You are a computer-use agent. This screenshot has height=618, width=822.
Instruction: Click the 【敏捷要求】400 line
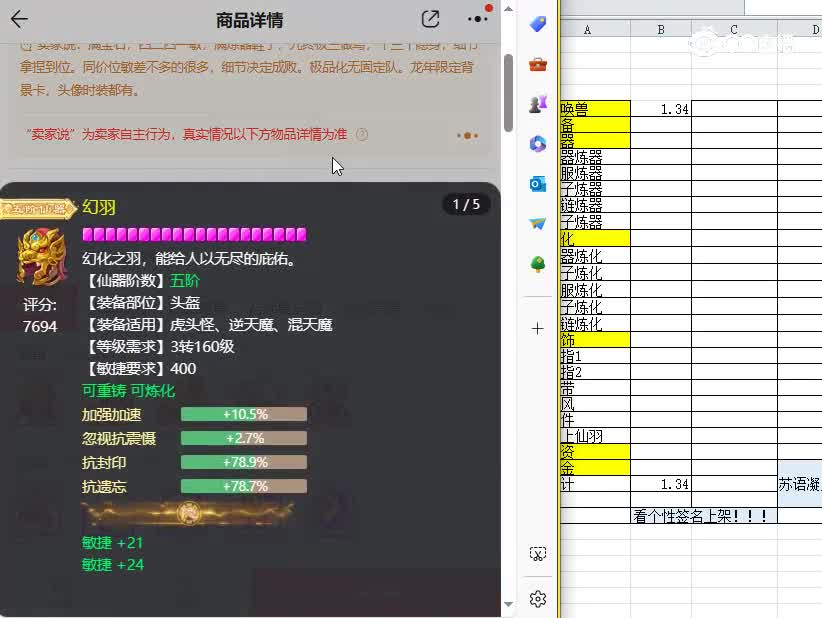(x=139, y=368)
